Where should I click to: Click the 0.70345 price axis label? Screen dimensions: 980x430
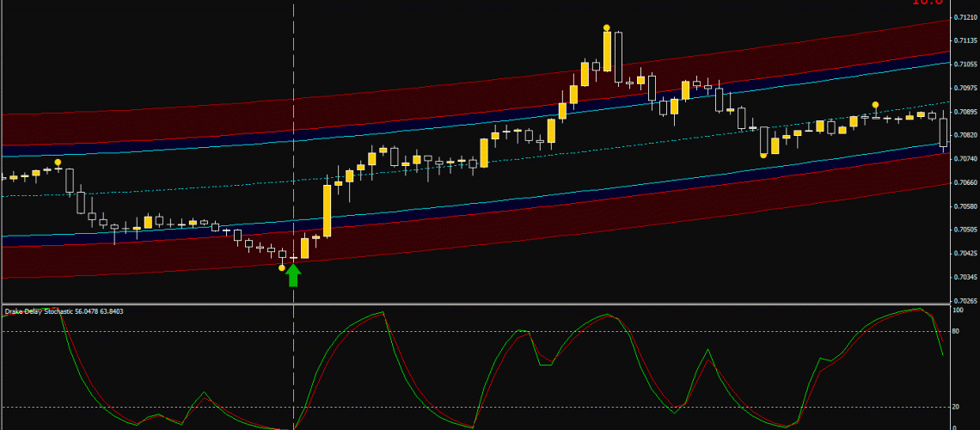[966, 277]
